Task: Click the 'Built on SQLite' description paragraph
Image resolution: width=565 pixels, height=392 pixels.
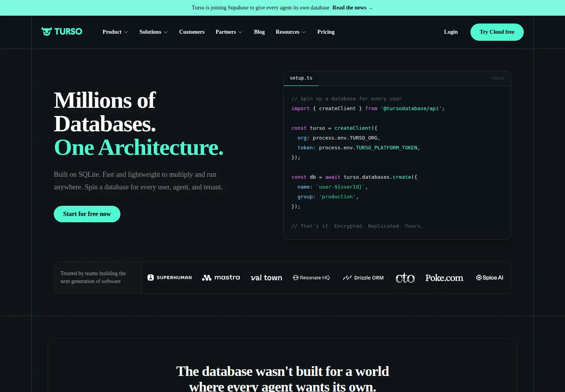Action: [x=138, y=181]
